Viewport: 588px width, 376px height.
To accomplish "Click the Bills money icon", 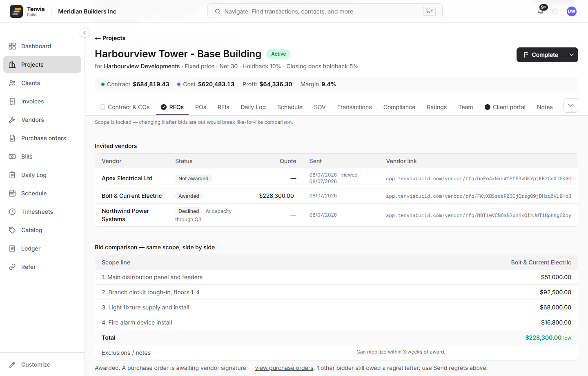I will pos(12,157).
